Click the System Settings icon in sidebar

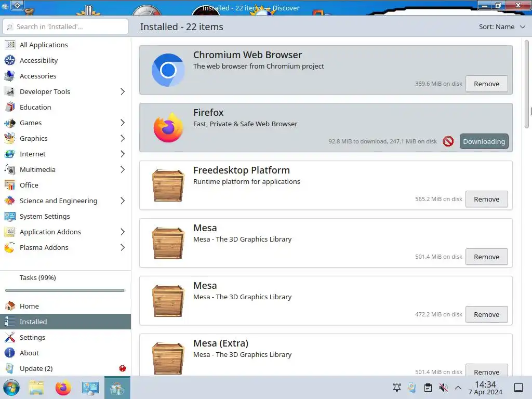(10, 217)
